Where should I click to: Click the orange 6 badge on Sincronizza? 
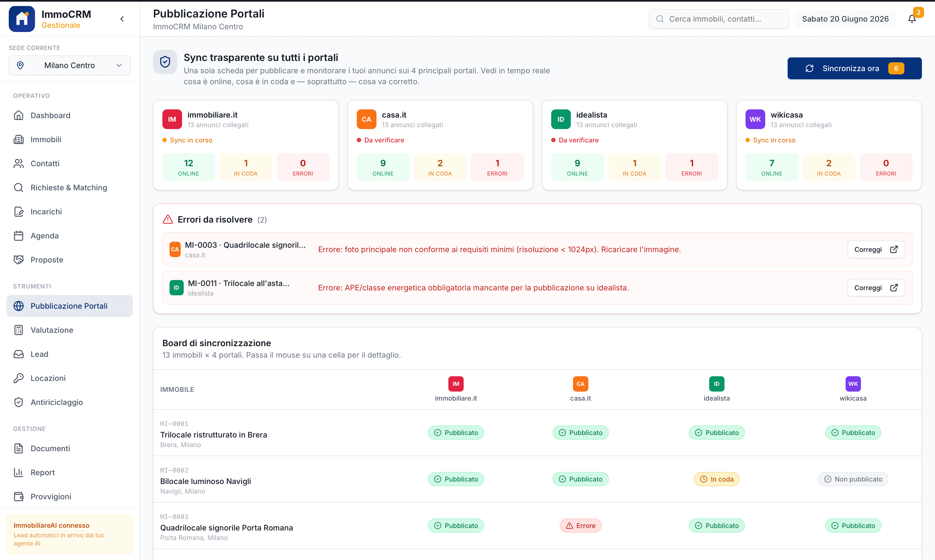coord(896,68)
